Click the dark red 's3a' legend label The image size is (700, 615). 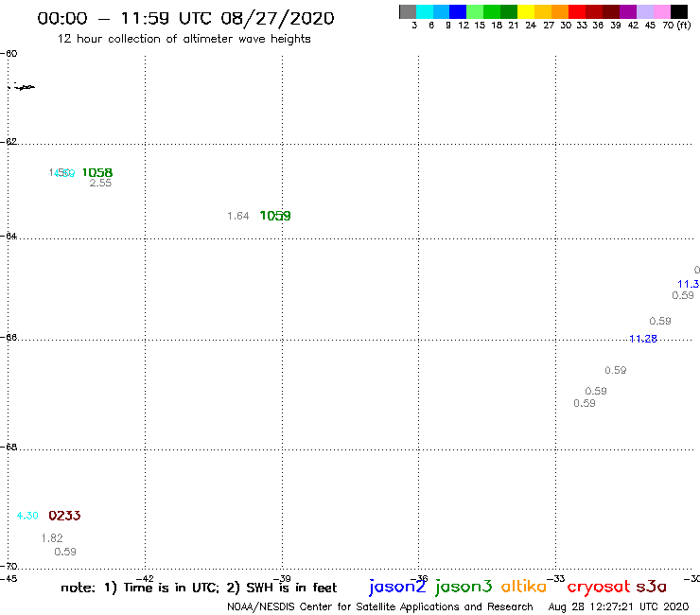(x=651, y=587)
